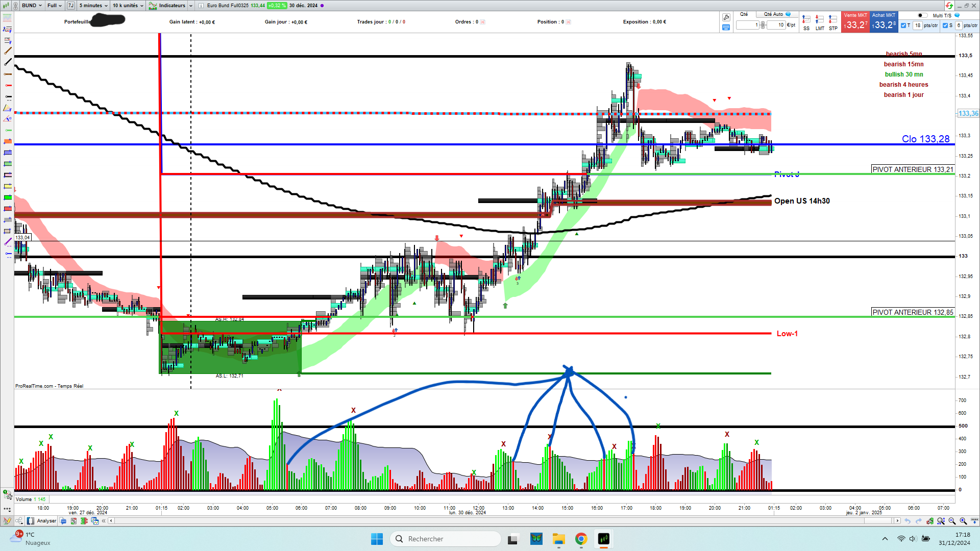Click the blue keyboard shortcuts icon
Image resolution: width=980 pixels, height=551 pixels.
[726, 28]
